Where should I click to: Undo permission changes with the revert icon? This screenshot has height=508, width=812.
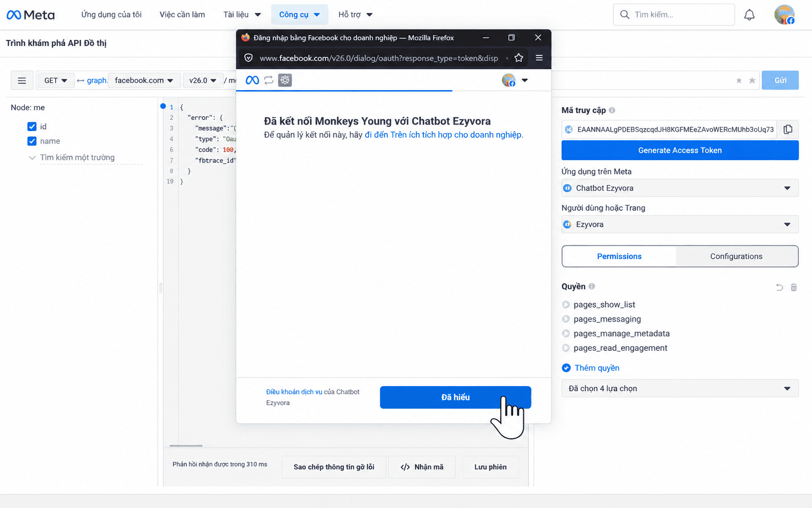(x=779, y=287)
